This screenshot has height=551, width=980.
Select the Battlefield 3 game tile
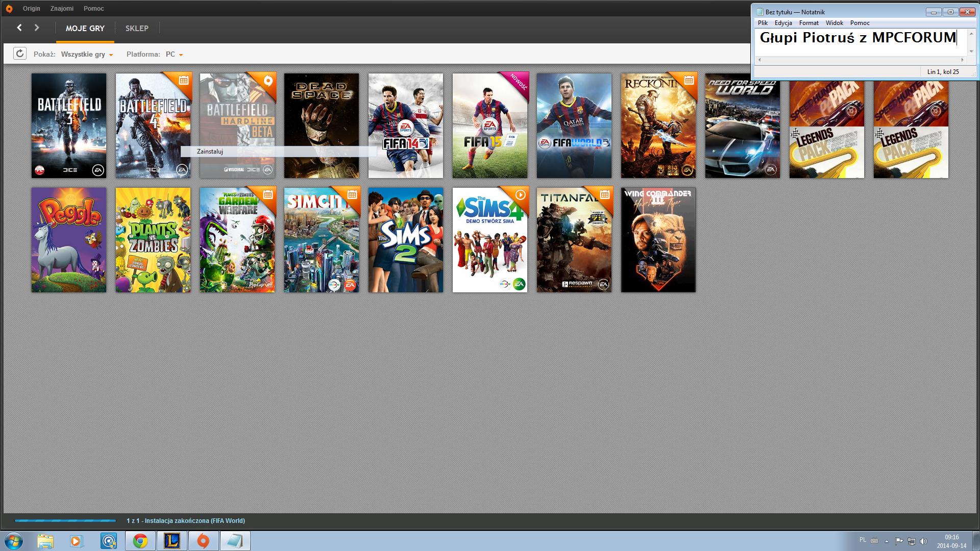[x=69, y=126]
